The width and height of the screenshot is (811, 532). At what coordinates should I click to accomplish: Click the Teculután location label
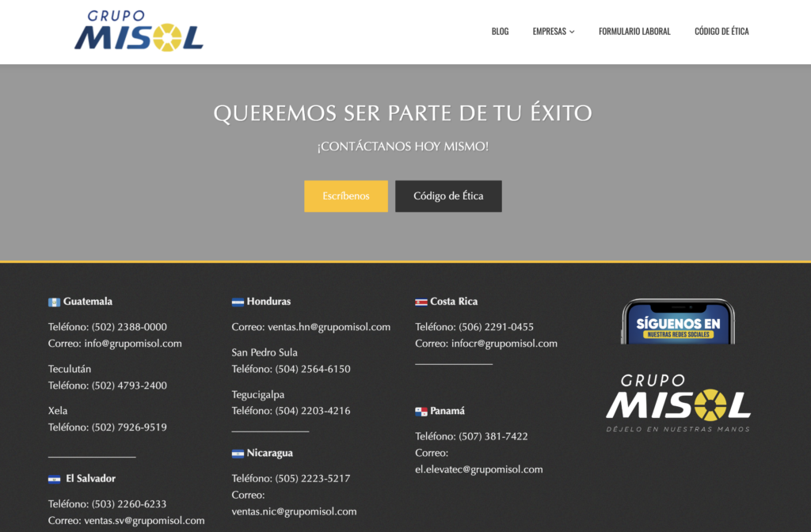(70, 369)
